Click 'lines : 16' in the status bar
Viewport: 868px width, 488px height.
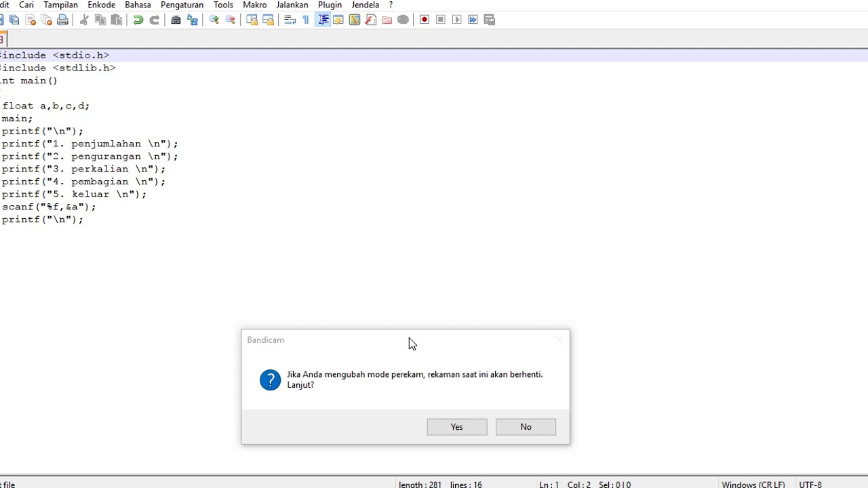(x=466, y=485)
